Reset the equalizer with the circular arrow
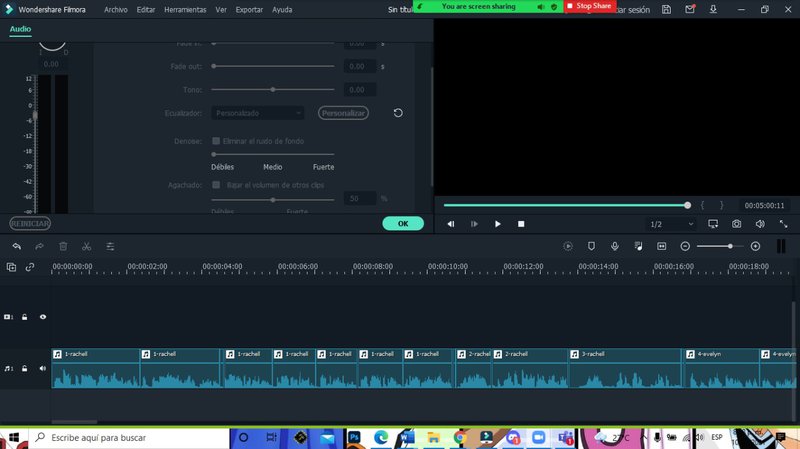 [x=398, y=113]
